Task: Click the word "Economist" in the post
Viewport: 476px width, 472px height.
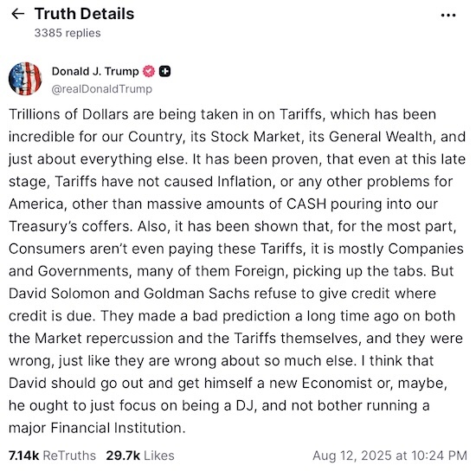Action: (x=337, y=384)
